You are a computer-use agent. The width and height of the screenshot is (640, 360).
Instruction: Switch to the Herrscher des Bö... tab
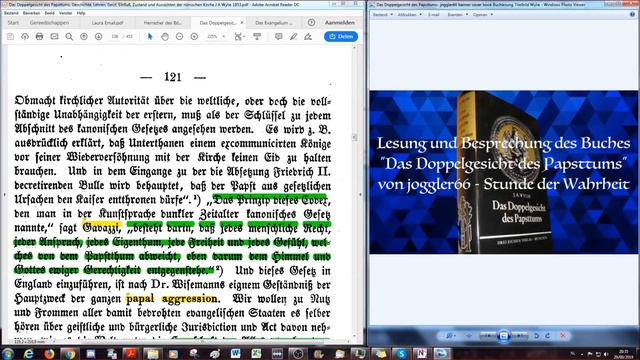pos(162,23)
